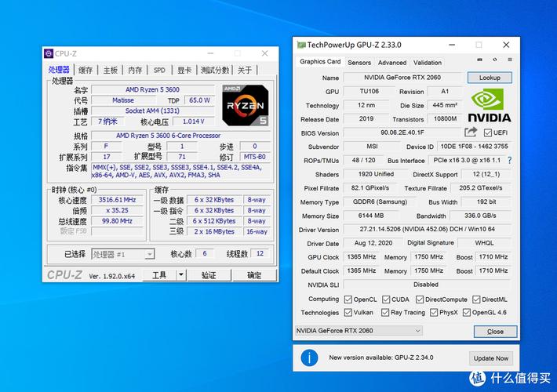The width and height of the screenshot is (557, 392).
Task: Click the GPU-Z title bar app icon
Action: [x=301, y=45]
